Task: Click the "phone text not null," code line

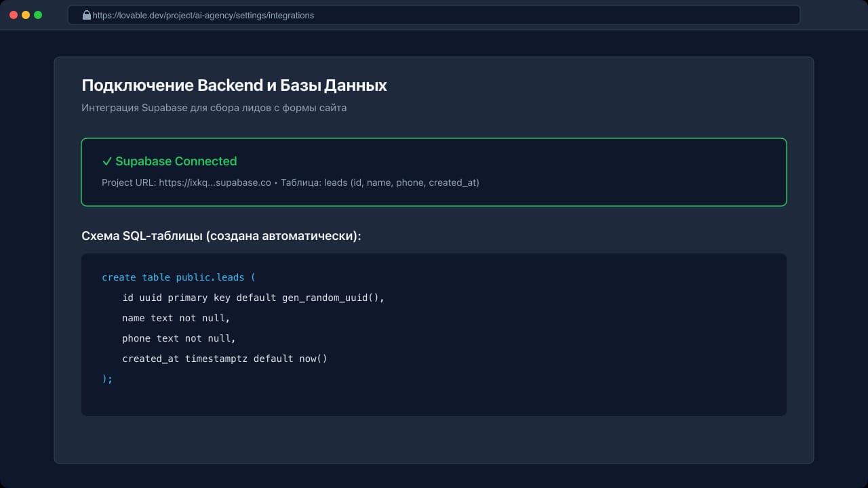Action: pos(179,338)
